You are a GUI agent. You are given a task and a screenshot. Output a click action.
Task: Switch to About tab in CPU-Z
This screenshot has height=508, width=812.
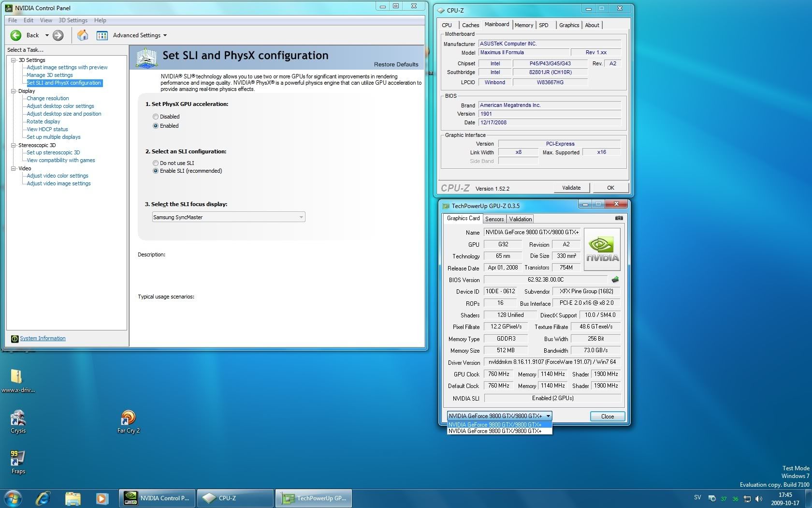coord(592,25)
